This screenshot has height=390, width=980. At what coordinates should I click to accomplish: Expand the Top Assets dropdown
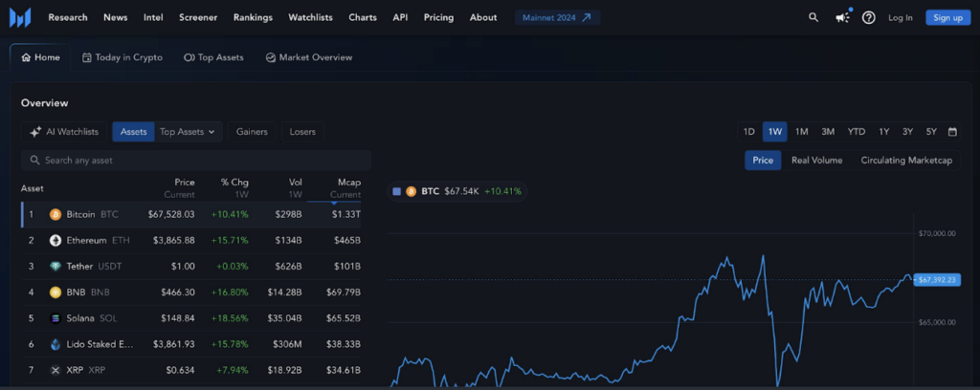click(188, 132)
